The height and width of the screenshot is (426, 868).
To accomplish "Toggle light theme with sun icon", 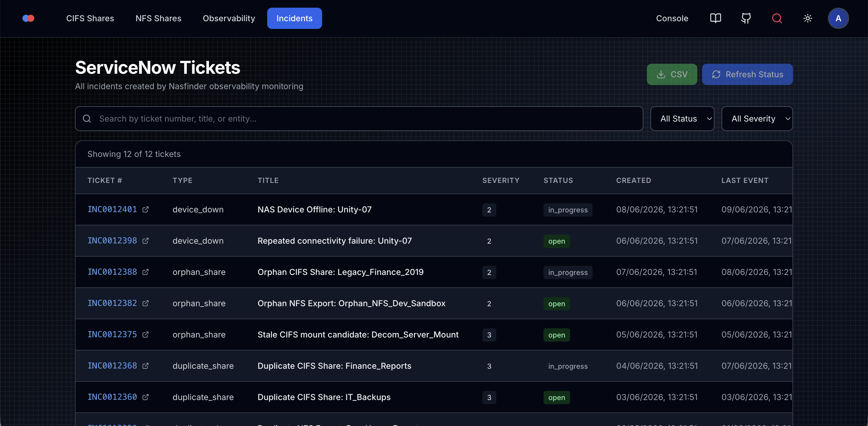I will pos(808,18).
